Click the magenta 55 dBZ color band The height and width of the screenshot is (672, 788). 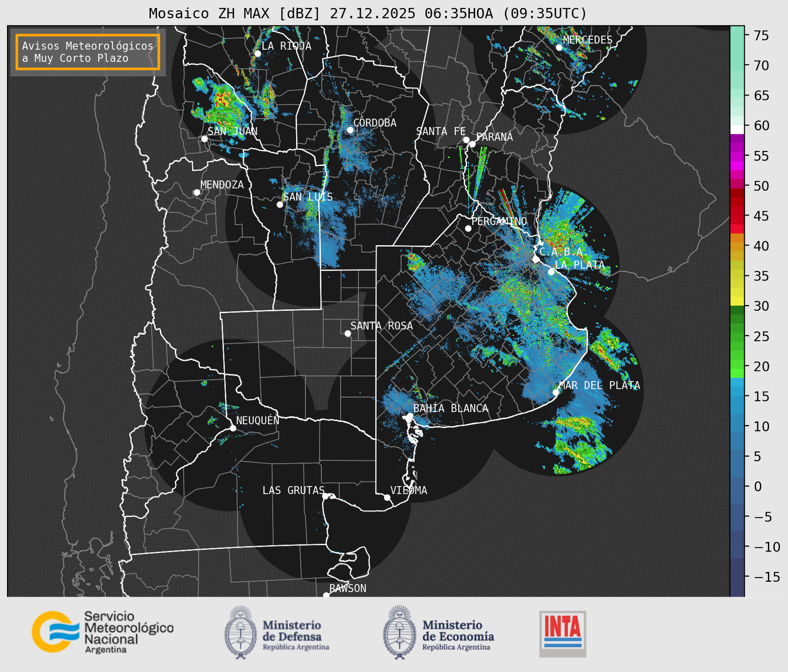click(737, 156)
